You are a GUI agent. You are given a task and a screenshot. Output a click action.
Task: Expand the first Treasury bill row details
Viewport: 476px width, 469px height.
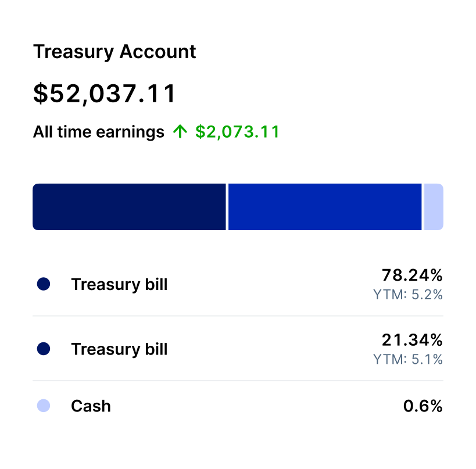click(238, 284)
